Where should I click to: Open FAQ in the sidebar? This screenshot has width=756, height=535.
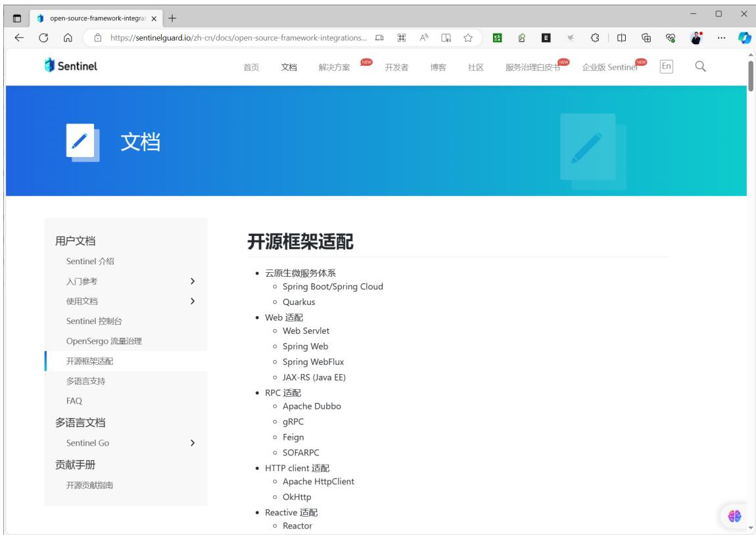tap(74, 401)
